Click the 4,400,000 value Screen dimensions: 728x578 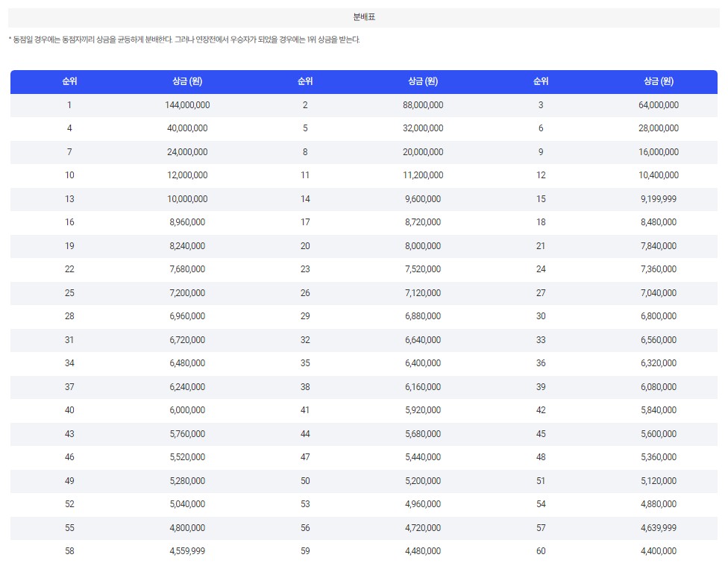pyautogui.click(x=659, y=551)
